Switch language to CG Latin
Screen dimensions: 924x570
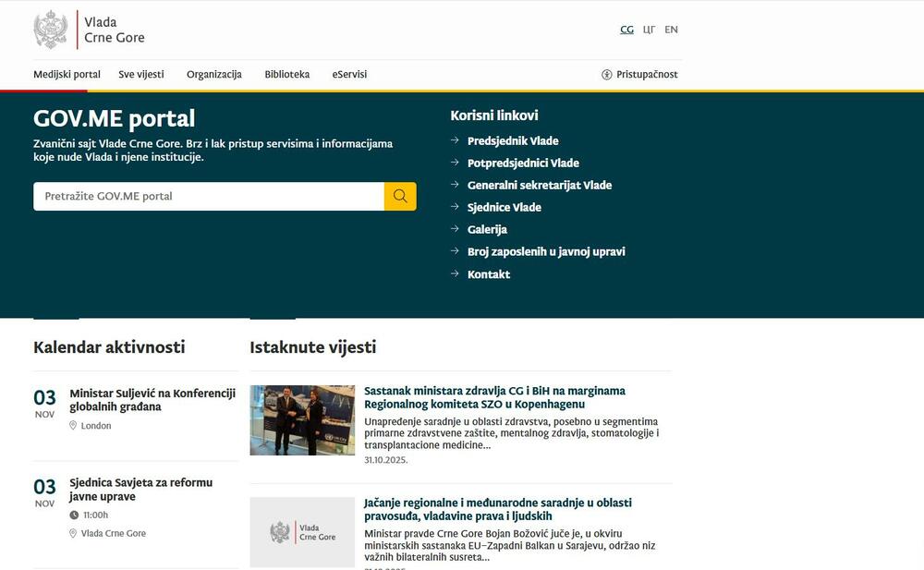(626, 30)
